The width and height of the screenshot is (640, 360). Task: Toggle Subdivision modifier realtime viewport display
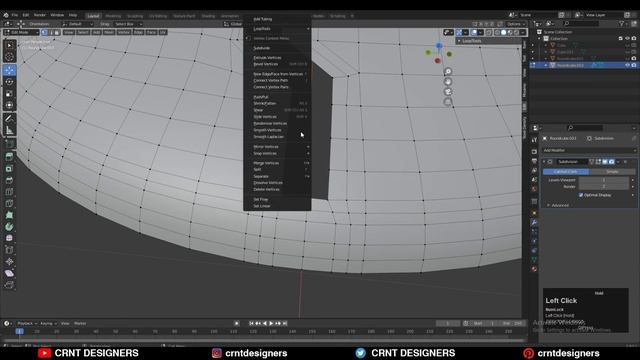click(x=605, y=162)
